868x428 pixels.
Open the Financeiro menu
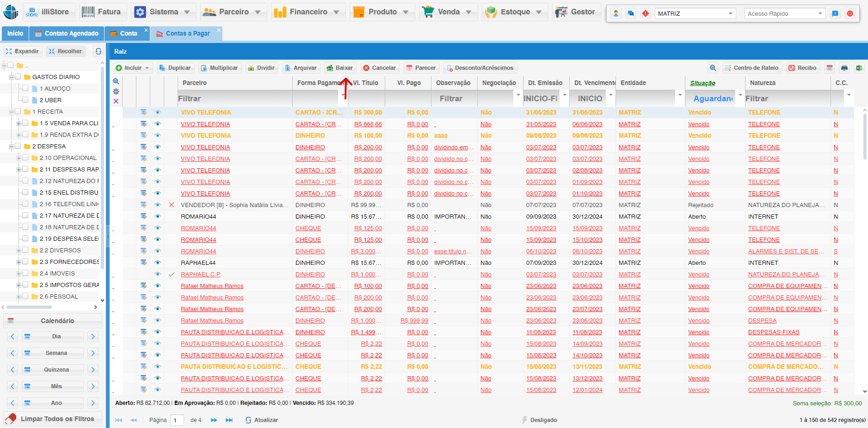tap(308, 12)
